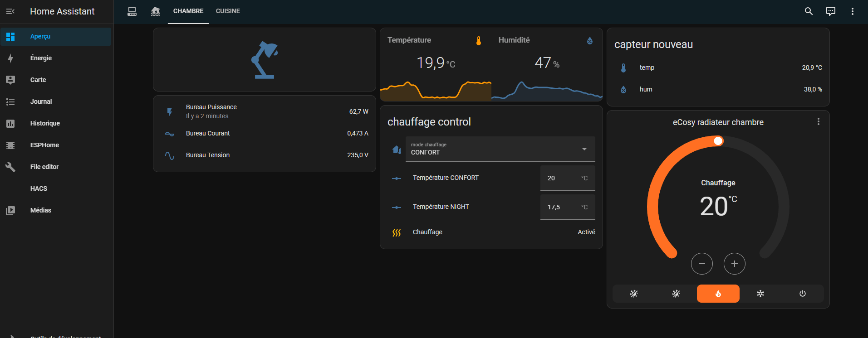Image resolution: width=868 pixels, height=338 pixels.
Task: Open Historique in the sidebar
Action: point(45,123)
